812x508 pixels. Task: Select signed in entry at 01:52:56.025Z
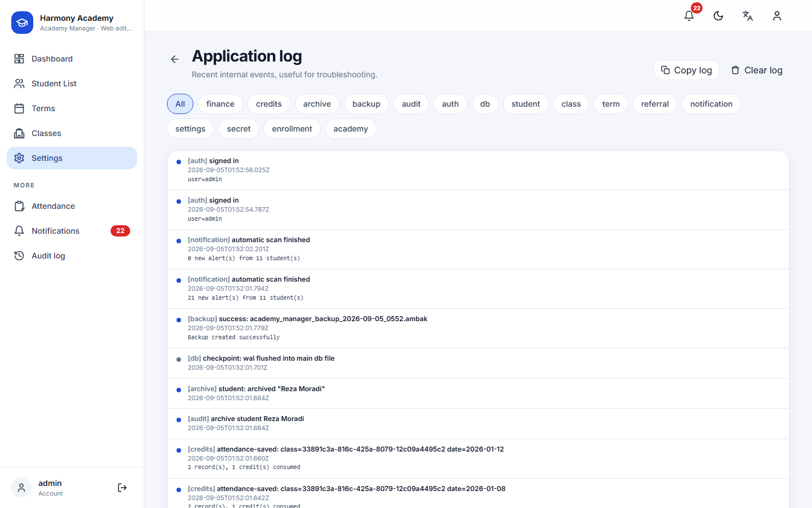tap(478, 170)
